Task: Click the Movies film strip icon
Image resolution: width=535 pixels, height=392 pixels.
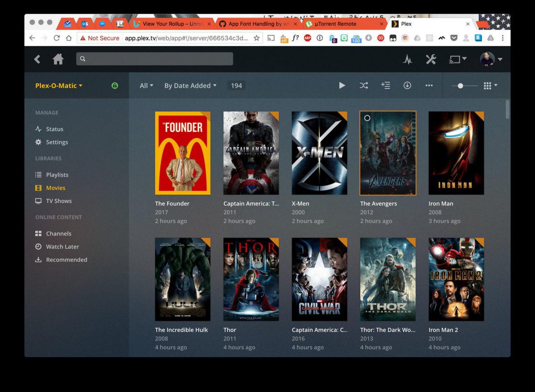Action: coord(38,188)
